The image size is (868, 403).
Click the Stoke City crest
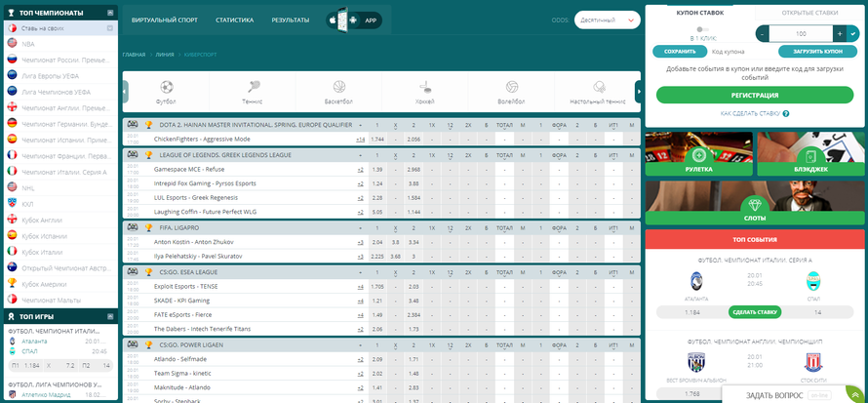point(813,362)
